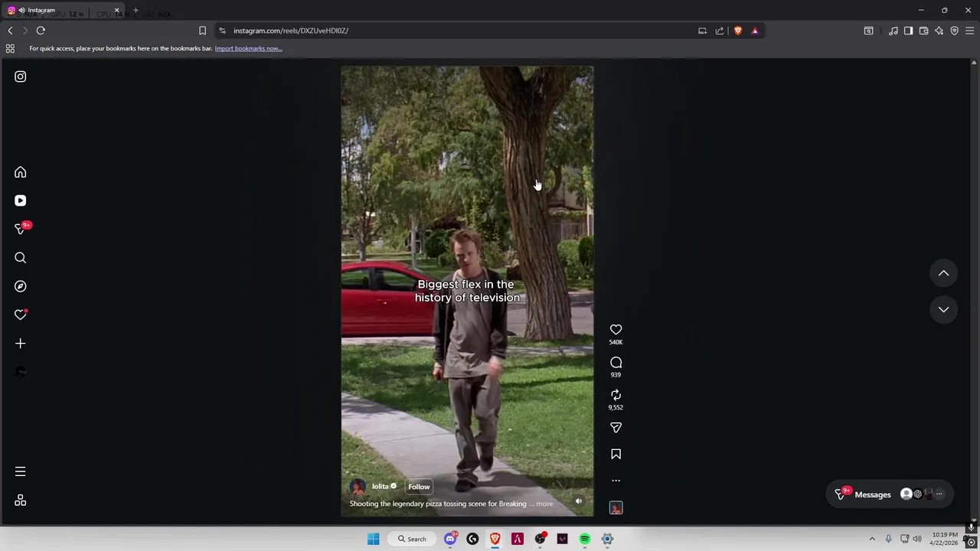Open tab search icon in Brave toolbar

(x=868, y=31)
